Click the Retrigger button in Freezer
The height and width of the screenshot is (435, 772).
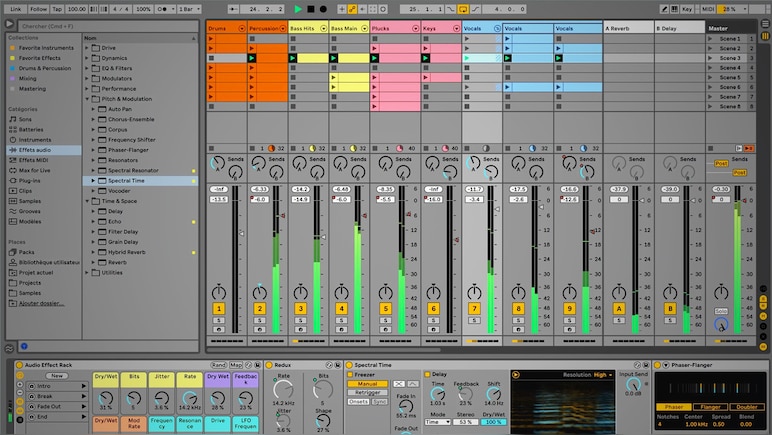coord(368,393)
